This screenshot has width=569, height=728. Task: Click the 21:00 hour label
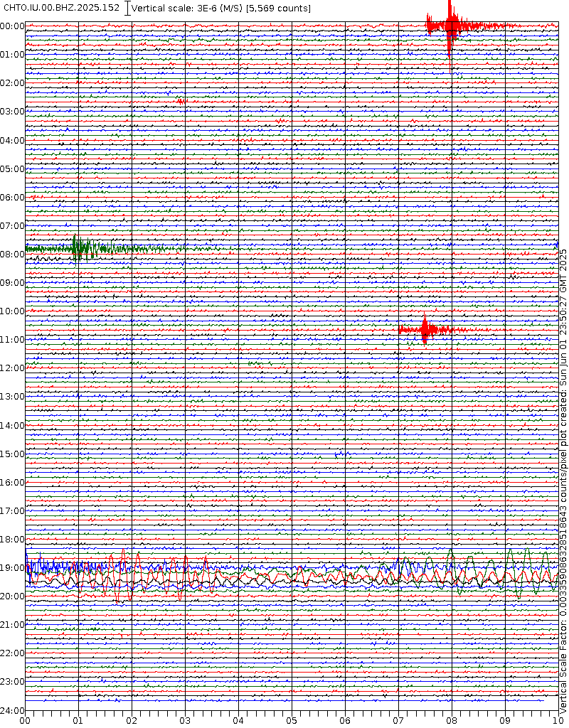(12, 626)
